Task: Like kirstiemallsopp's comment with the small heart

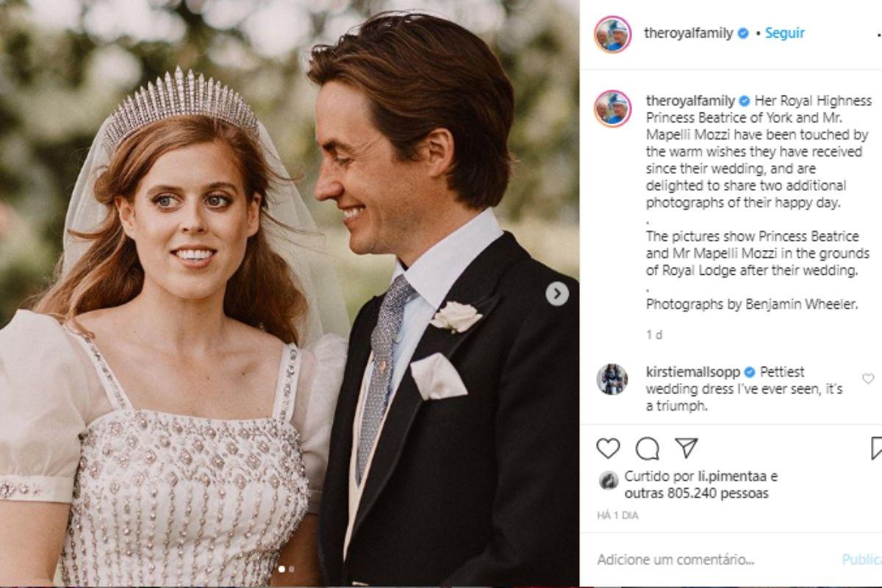Action: [x=868, y=379]
